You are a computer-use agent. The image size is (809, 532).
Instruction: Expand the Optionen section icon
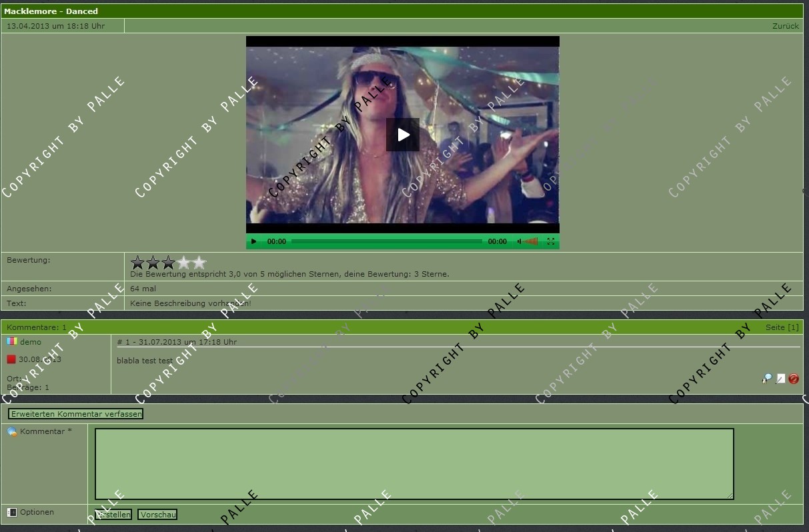[12, 512]
